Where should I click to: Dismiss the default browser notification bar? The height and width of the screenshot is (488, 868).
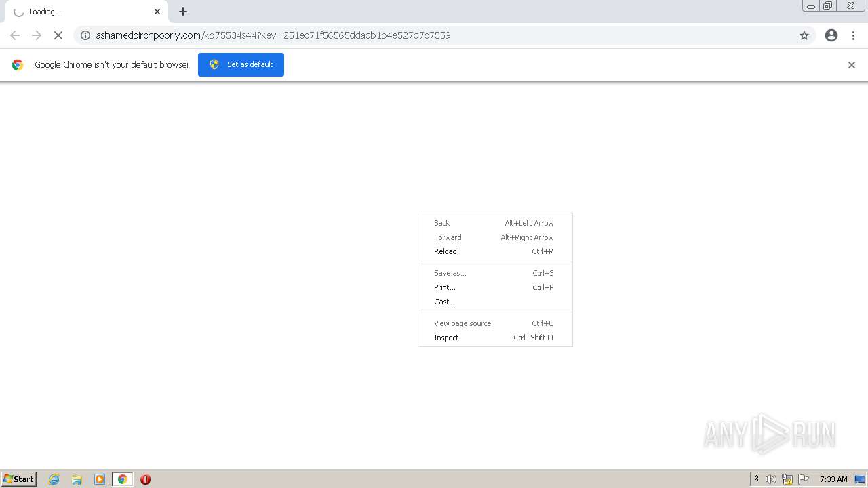click(x=852, y=65)
